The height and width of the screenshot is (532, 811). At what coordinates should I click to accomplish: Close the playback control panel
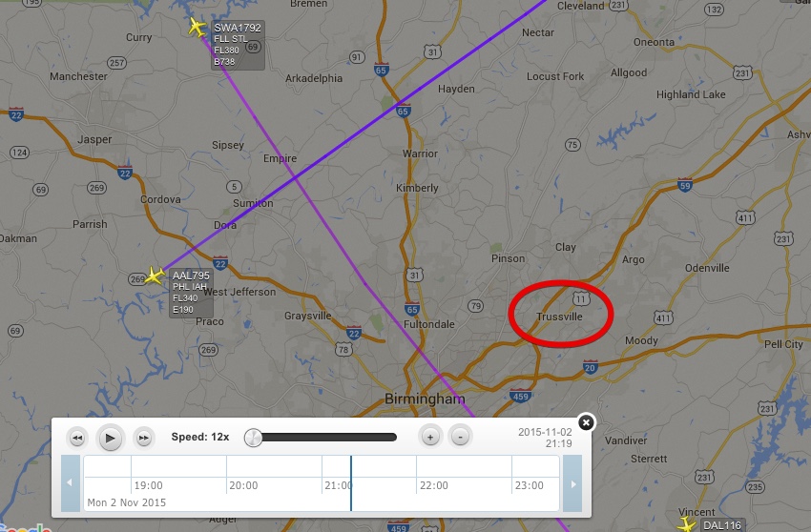click(x=586, y=423)
